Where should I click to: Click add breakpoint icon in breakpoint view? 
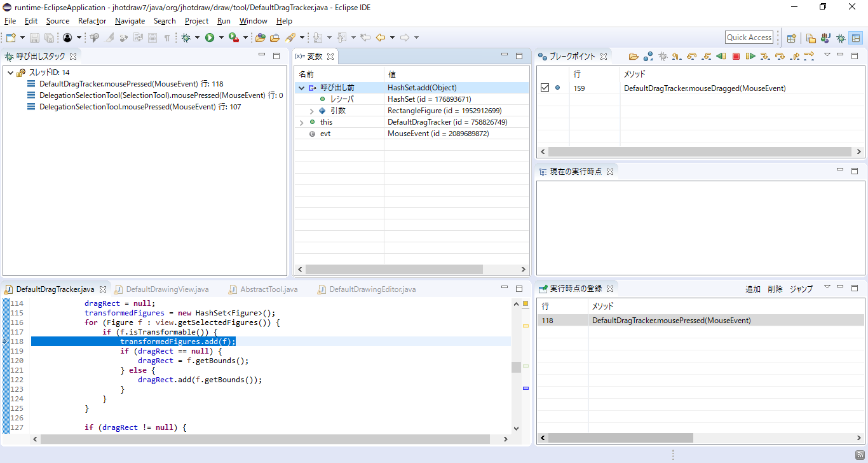click(x=648, y=56)
